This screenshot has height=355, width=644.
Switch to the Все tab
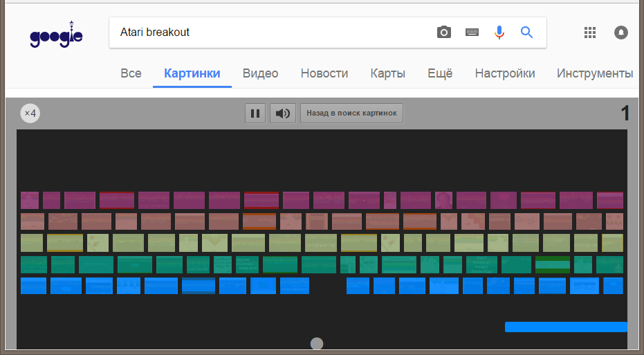pos(131,73)
